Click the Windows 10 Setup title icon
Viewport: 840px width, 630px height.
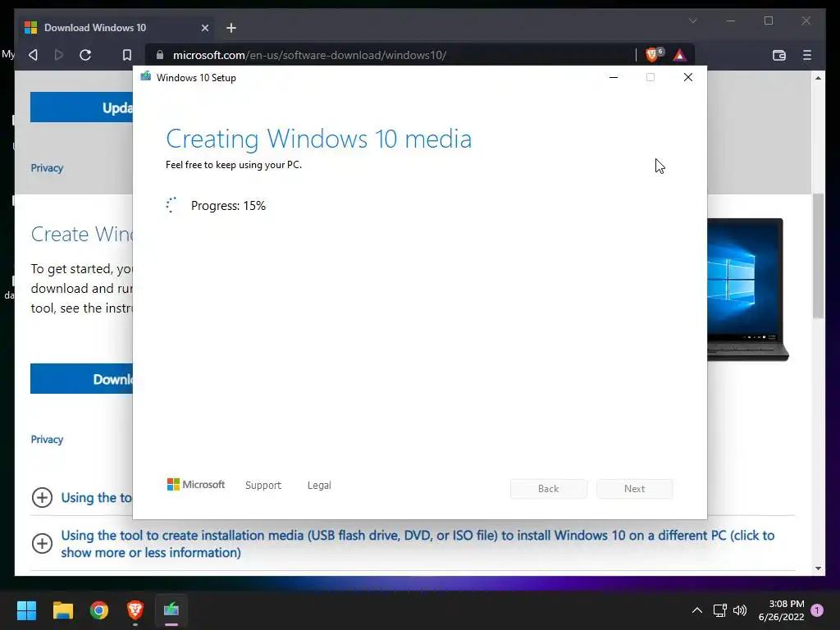145,76
